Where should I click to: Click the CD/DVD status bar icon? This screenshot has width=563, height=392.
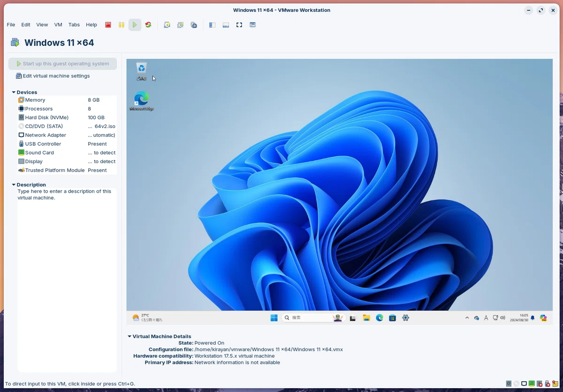click(517, 384)
